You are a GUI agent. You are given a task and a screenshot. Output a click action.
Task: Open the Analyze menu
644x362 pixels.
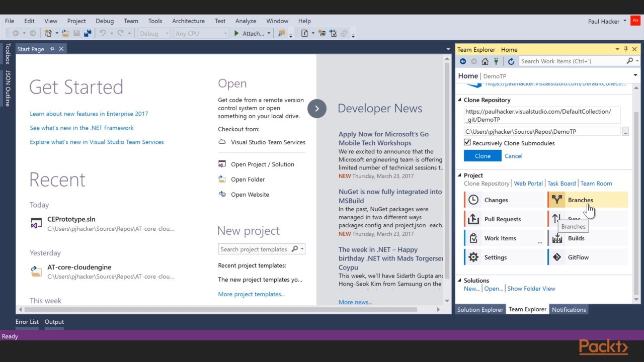coord(246,21)
